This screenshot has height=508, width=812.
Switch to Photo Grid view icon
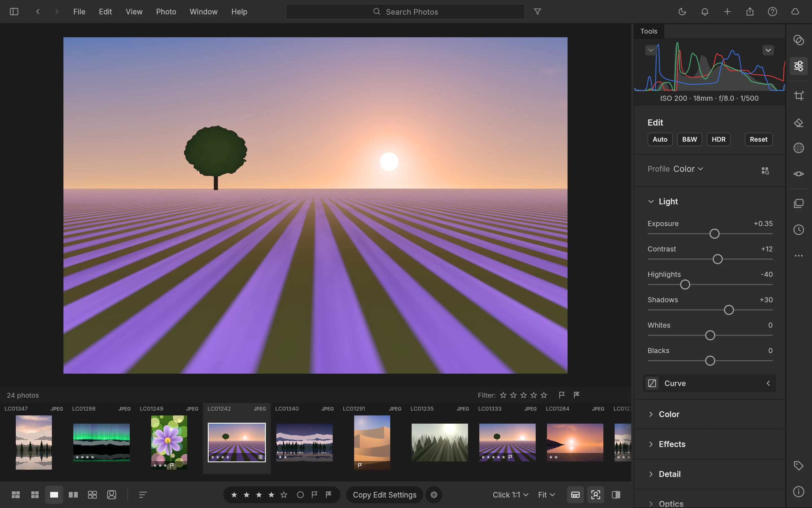coord(16,494)
